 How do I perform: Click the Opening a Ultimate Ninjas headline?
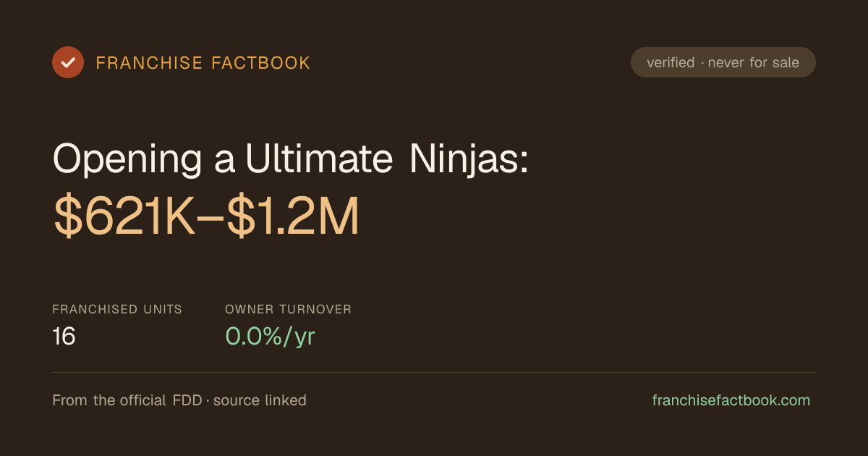(291, 159)
